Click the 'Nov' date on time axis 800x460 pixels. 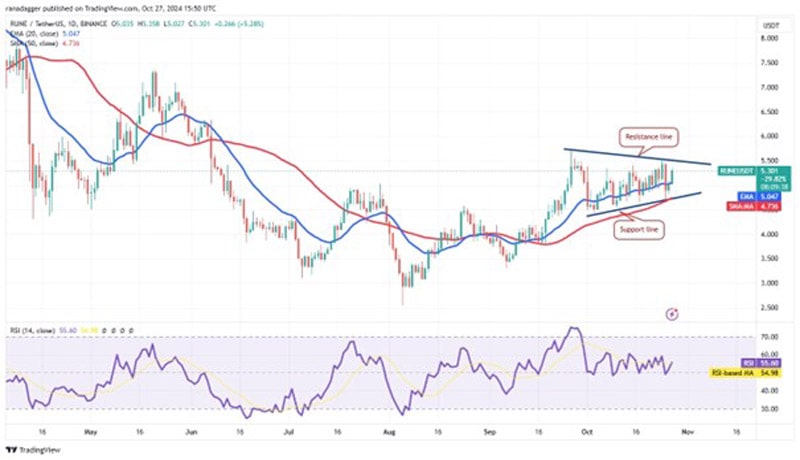[687, 432]
